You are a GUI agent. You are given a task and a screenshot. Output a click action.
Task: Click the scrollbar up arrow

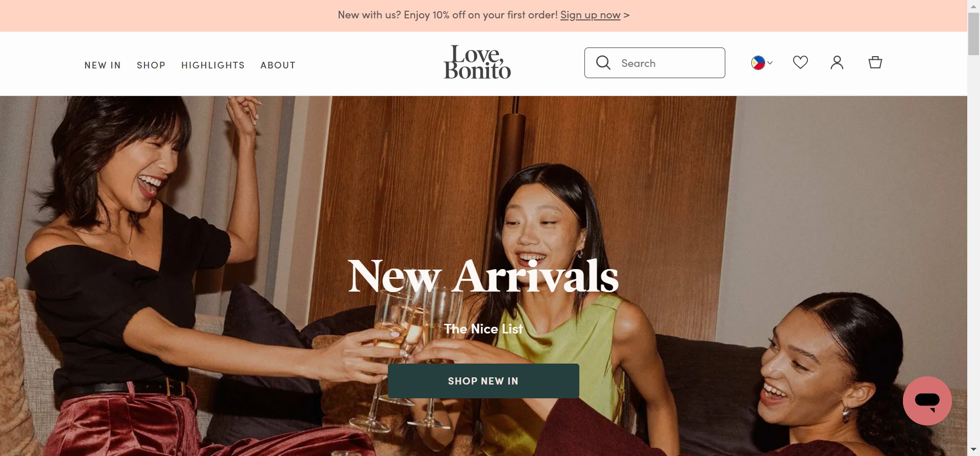[973, 4]
